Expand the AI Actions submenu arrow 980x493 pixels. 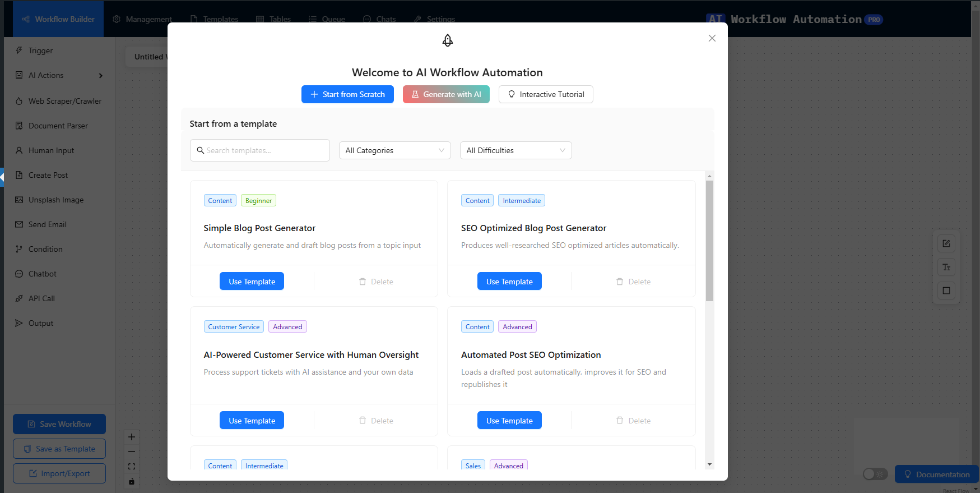[x=101, y=76]
